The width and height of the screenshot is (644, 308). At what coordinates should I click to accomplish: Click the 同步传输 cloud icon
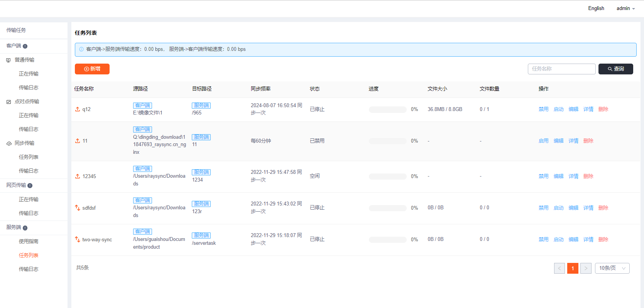pyautogui.click(x=9, y=143)
